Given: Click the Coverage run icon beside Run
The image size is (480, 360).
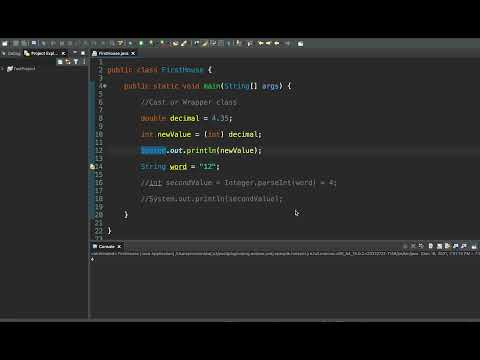Looking at the screenshot, I should click(151, 43).
